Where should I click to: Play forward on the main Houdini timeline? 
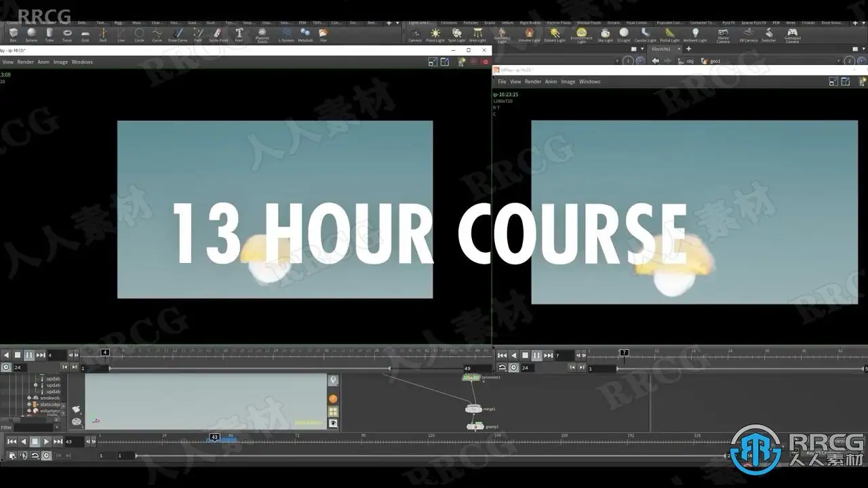point(46,441)
